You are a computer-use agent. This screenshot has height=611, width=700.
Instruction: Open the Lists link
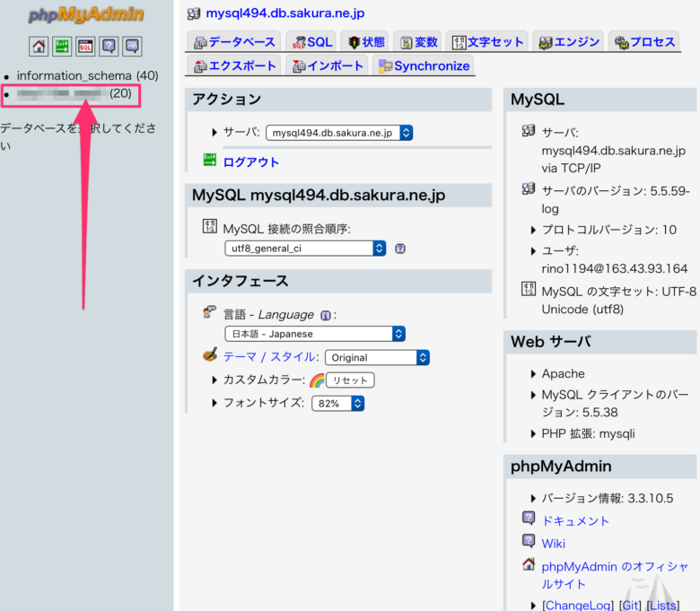663,606
